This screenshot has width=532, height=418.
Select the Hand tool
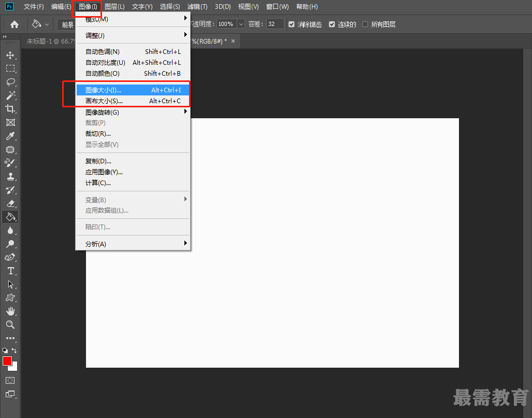click(x=10, y=311)
